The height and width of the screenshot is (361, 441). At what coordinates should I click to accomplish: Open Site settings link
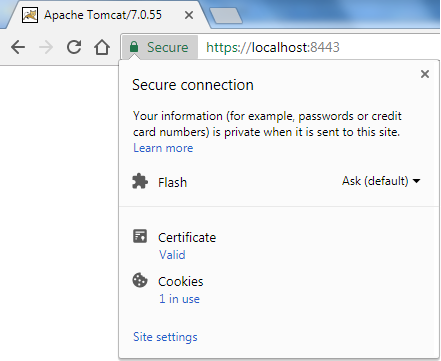(165, 337)
